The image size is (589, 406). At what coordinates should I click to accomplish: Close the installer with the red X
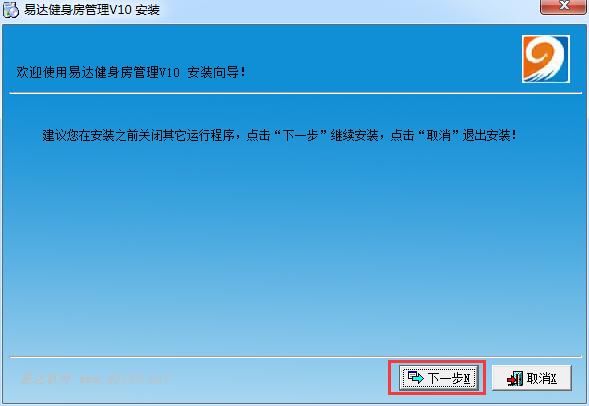point(563,6)
